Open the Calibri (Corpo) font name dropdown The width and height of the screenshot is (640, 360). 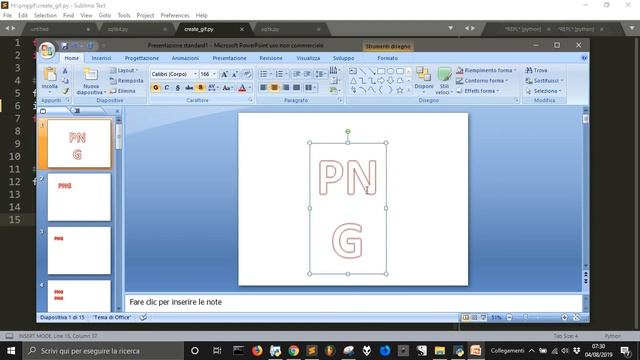(x=195, y=74)
